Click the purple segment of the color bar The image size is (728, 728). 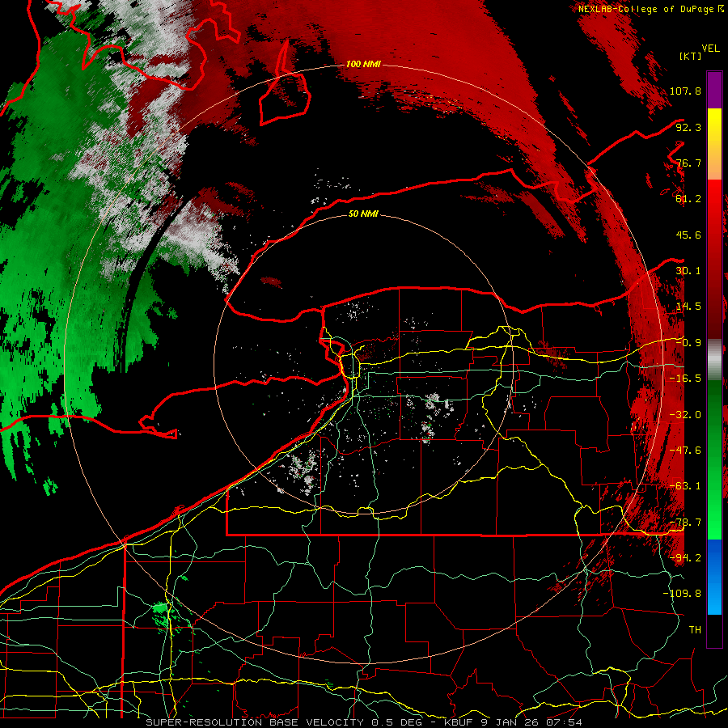tap(714, 90)
